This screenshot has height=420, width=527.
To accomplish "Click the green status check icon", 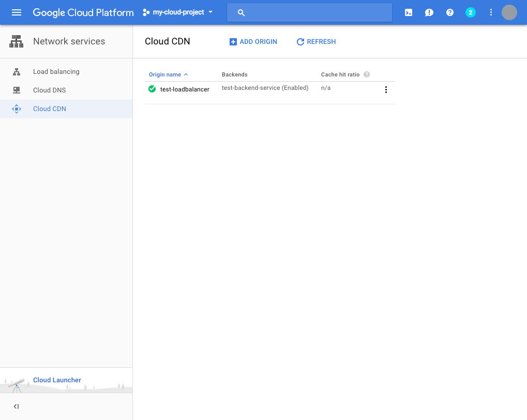I will click(x=152, y=89).
